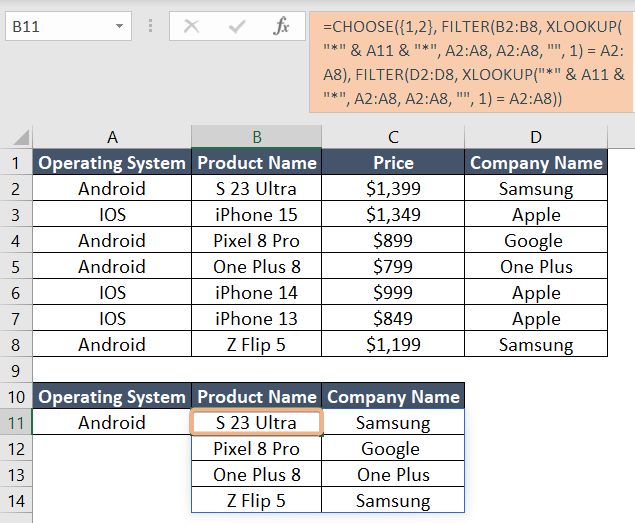Select the Samsung cell in row 14
Image resolution: width=635 pixels, height=523 pixels.
393,500
